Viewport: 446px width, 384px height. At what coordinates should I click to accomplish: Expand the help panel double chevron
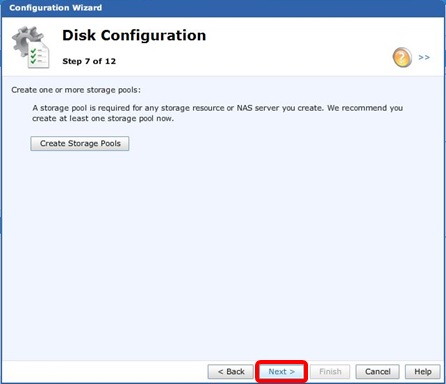tap(424, 57)
